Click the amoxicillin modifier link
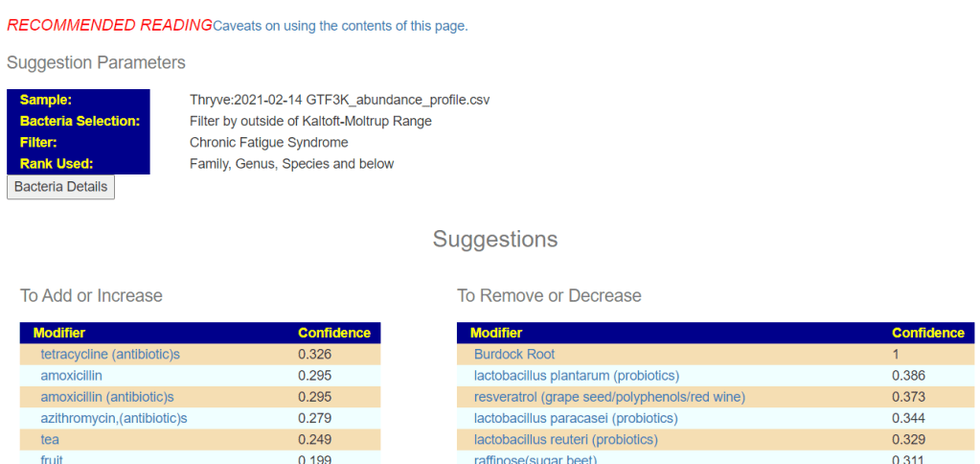The width and height of the screenshot is (980, 464). [x=71, y=376]
